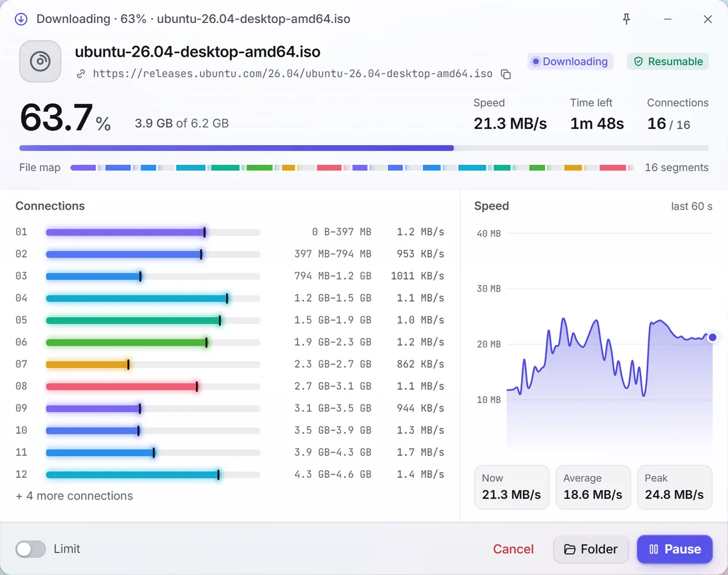728x575 pixels.
Task: Click the Speed graph panel heading
Action: (491, 206)
